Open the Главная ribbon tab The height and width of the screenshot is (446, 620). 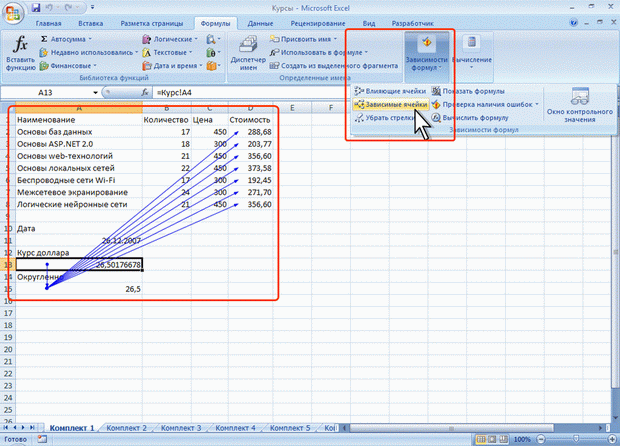pyautogui.click(x=48, y=23)
